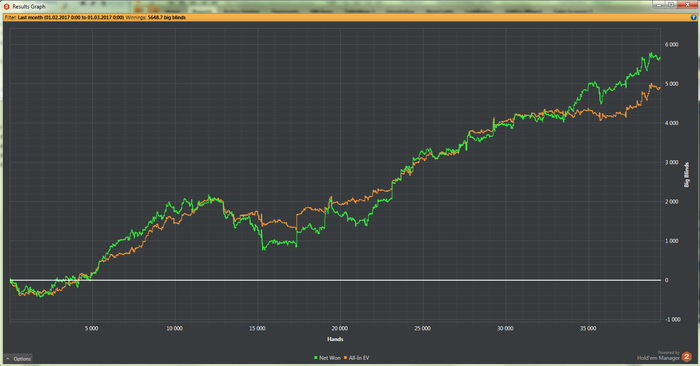Click the '25 000' hands axis label
700x366 pixels.
[x=422, y=329]
